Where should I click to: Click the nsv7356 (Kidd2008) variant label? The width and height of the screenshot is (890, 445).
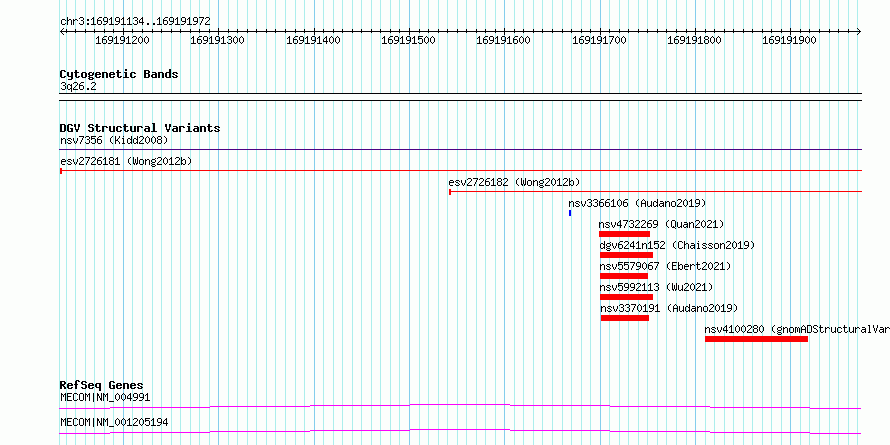tap(114, 140)
